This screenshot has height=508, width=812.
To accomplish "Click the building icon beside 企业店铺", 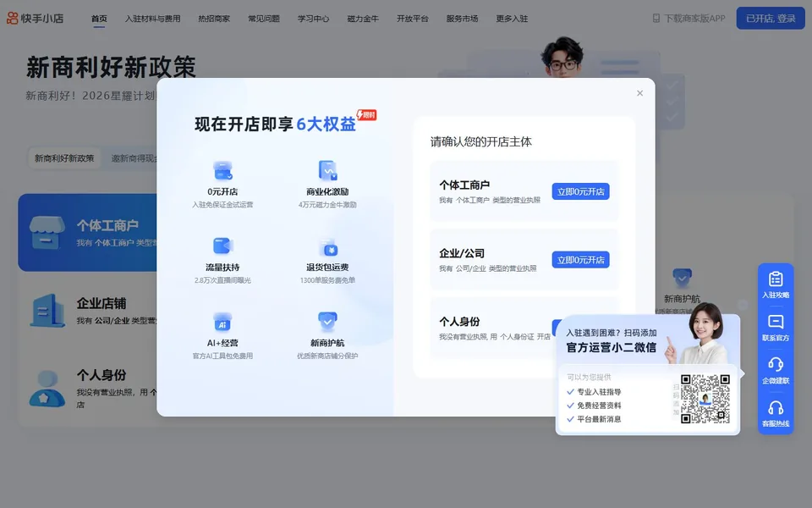I will 47,311.
